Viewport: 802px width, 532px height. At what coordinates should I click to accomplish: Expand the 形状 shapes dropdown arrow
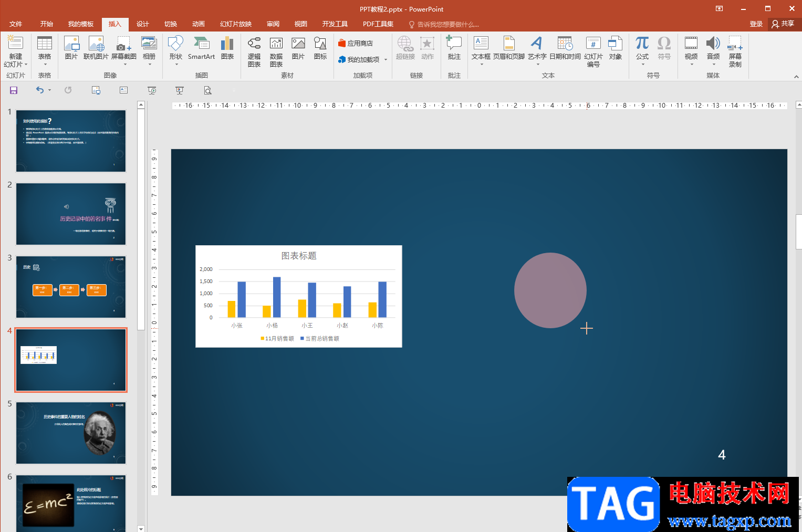pyautogui.click(x=176, y=65)
